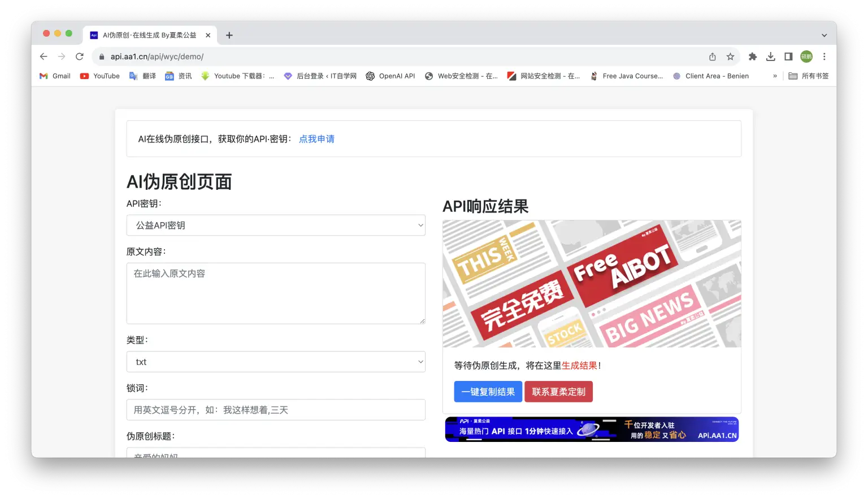Open the green profile avatar
868x499 pixels.
806,57
